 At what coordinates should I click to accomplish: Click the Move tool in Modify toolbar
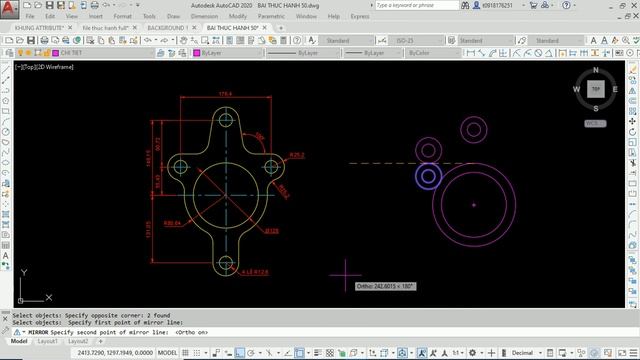(633, 122)
